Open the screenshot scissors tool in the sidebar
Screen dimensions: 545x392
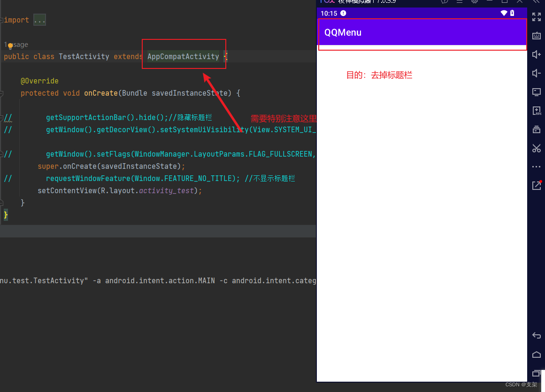point(537,148)
